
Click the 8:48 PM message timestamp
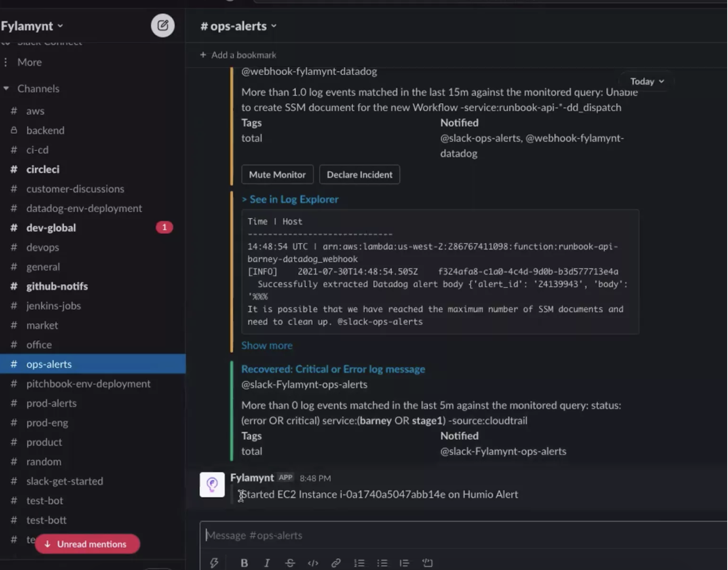click(315, 478)
